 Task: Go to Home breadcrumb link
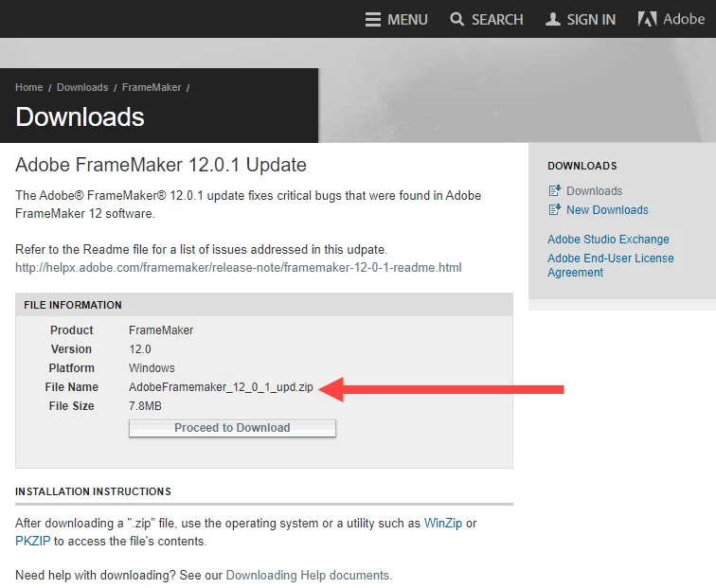(x=28, y=87)
